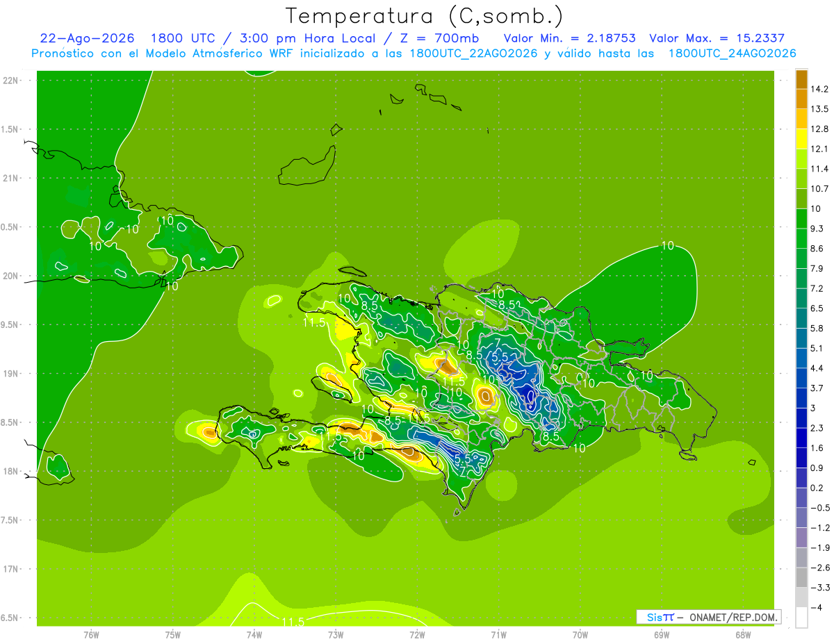Select the date text "22-Ago-2026"

click(x=87, y=38)
